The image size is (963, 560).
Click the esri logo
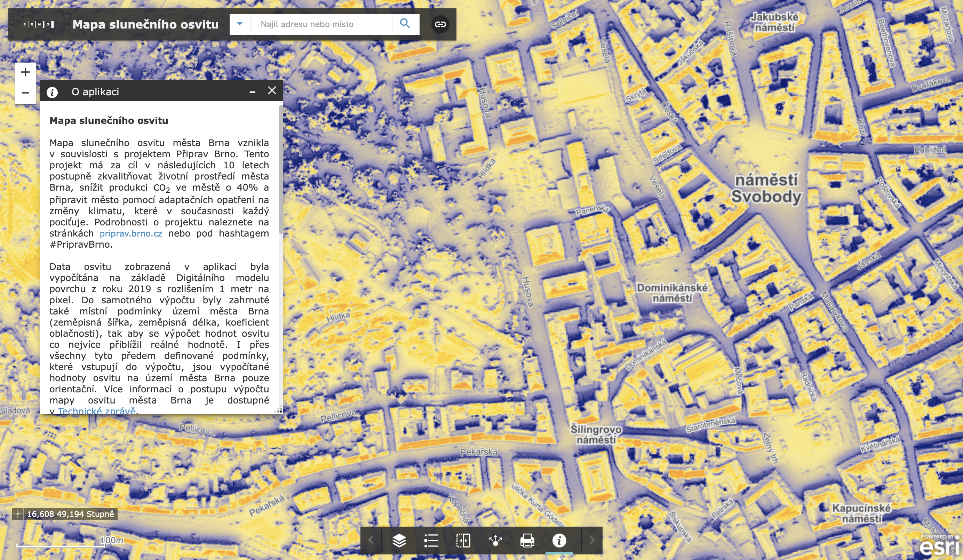click(x=940, y=545)
